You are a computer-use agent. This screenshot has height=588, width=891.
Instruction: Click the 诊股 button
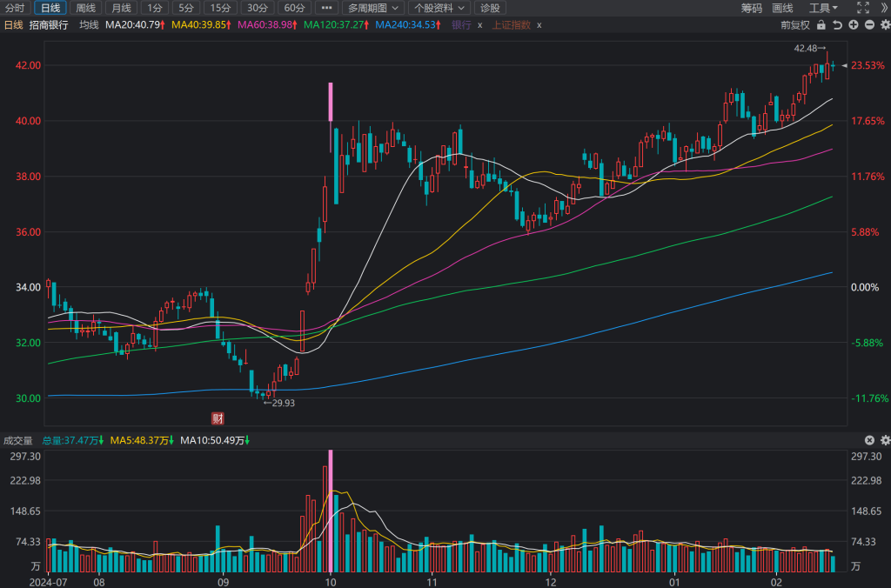click(491, 8)
